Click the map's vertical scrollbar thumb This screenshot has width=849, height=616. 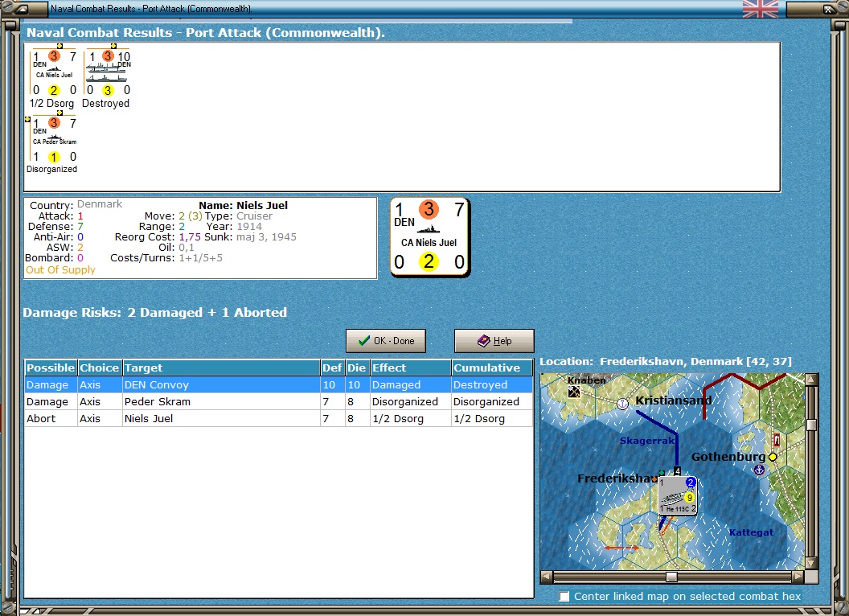(x=811, y=425)
